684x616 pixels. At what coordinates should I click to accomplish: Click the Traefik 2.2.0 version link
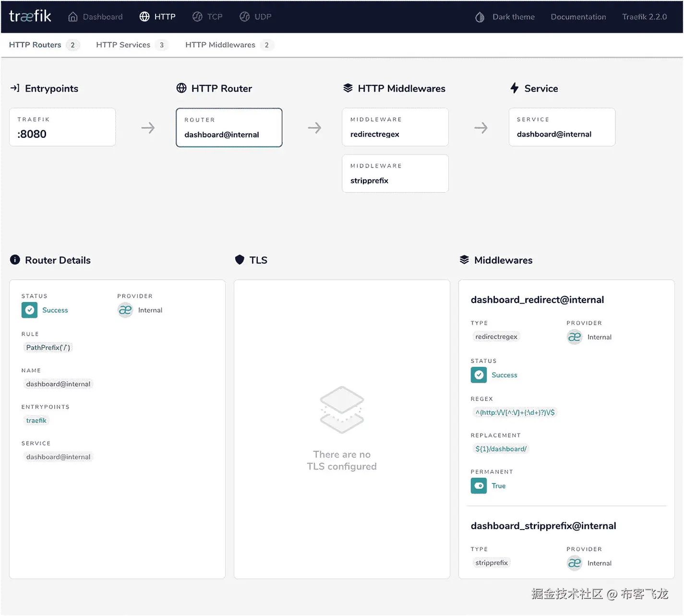tap(645, 17)
